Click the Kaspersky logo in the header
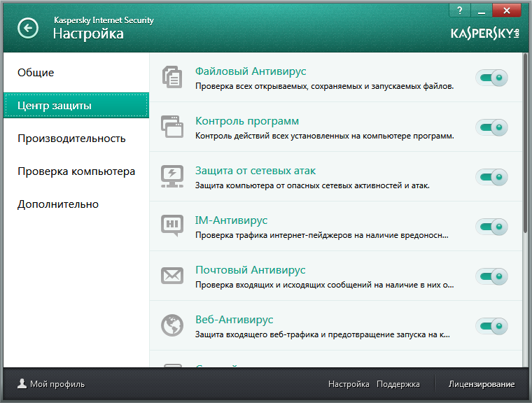Viewport: 532px width, 403px height. (485, 34)
